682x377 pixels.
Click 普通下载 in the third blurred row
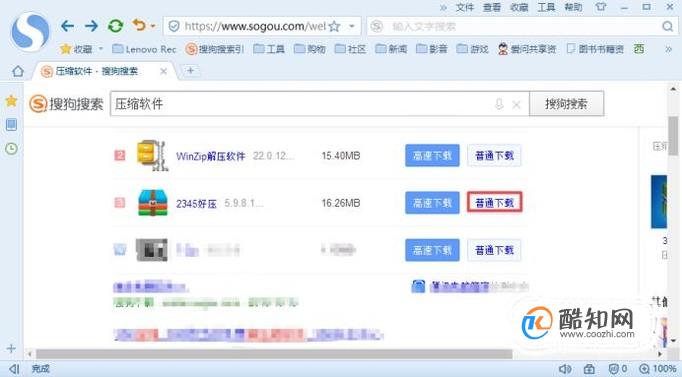(x=494, y=250)
